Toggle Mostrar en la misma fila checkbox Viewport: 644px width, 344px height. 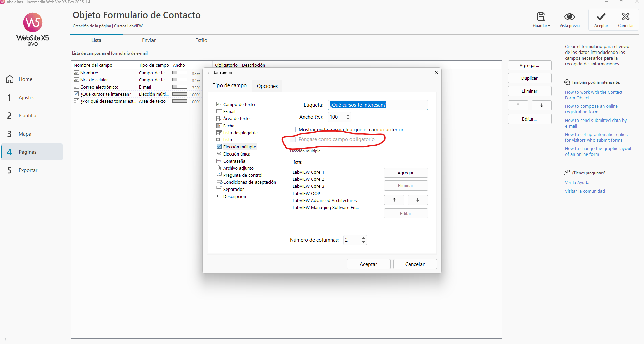click(x=293, y=130)
